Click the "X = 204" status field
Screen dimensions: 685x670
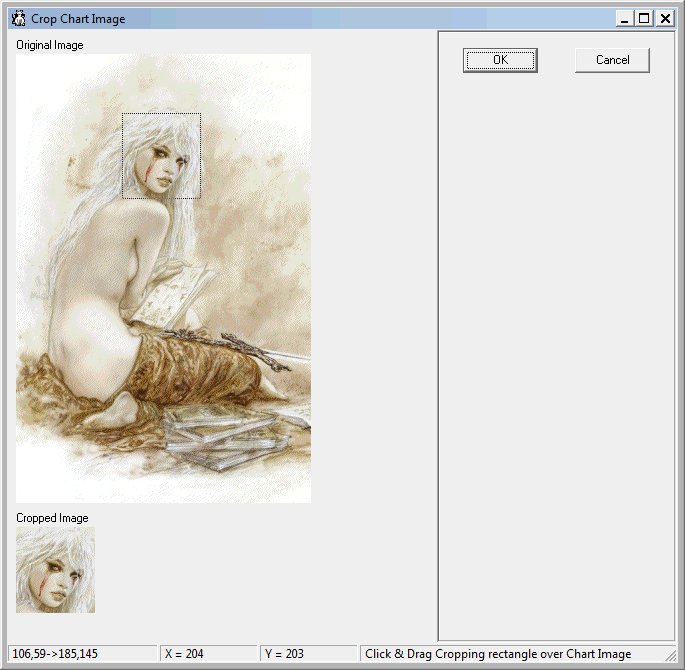209,653
